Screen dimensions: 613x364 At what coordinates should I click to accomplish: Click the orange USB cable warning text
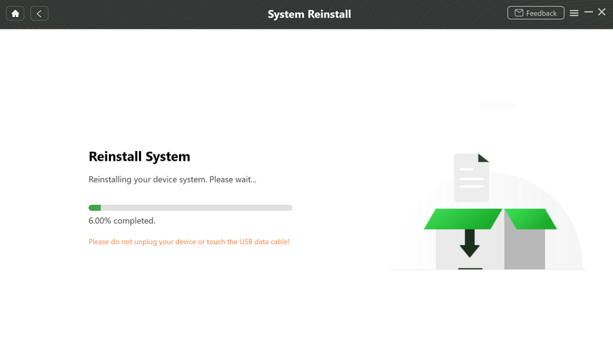pyautogui.click(x=189, y=242)
